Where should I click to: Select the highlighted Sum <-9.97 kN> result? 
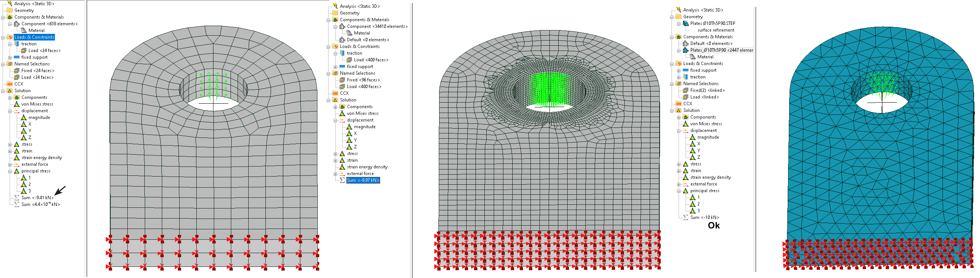363,181
